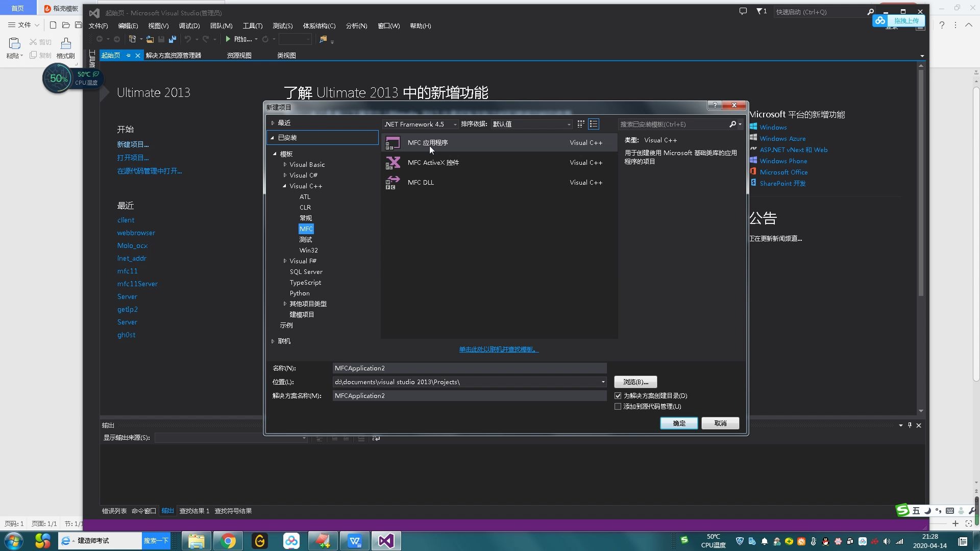Switch to Error List tab at bottom
980x551 pixels.
point(114,511)
